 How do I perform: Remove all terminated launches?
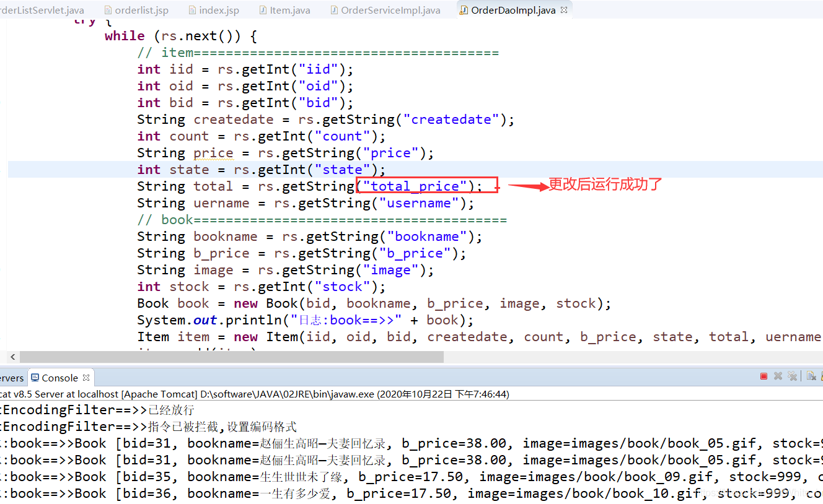[x=793, y=376]
